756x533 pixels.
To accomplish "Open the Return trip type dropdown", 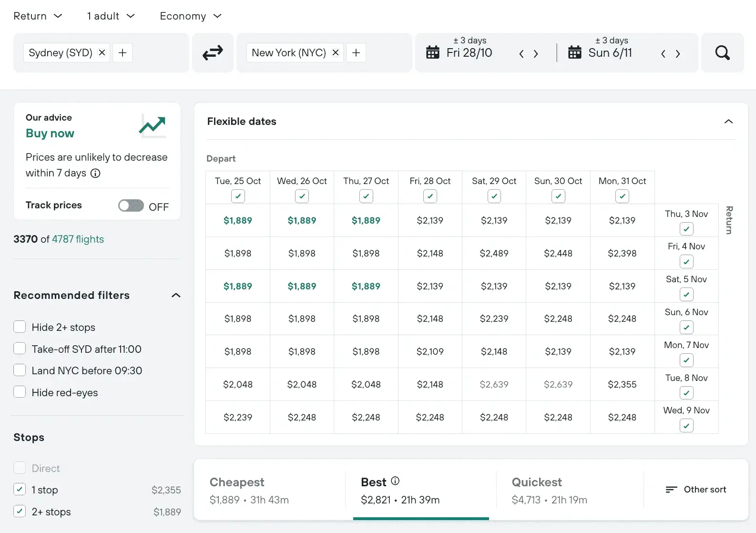I will [38, 16].
